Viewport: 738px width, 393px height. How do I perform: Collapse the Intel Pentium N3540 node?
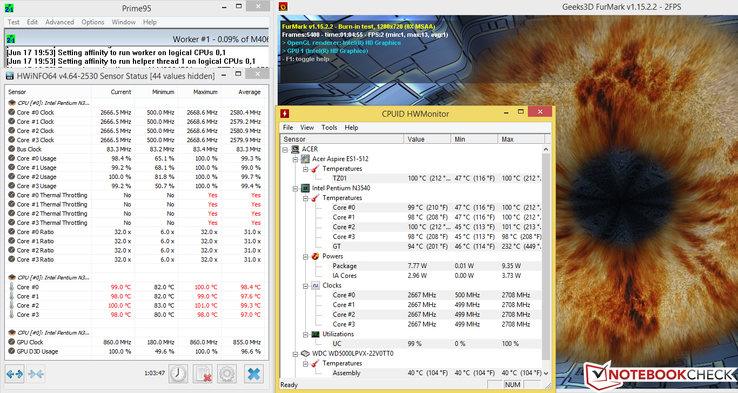tap(295, 188)
